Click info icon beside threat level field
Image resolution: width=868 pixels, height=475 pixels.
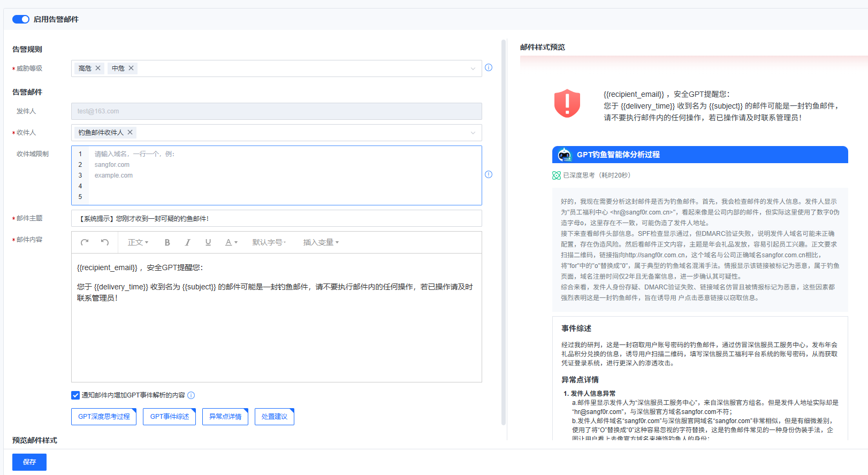pos(489,68)
